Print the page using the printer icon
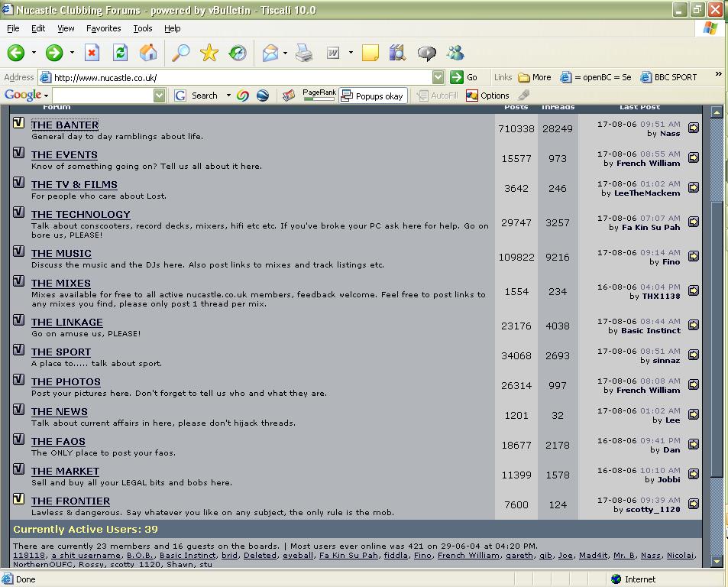Image resolution: width=728 pixels, height=587 pixels. (x=304, y=53)
